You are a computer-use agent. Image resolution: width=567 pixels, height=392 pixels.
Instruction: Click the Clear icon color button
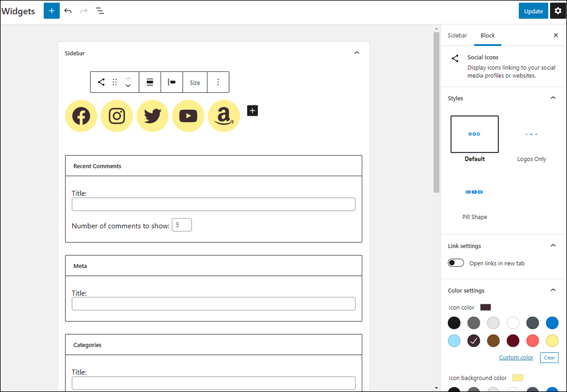(549, 357)
